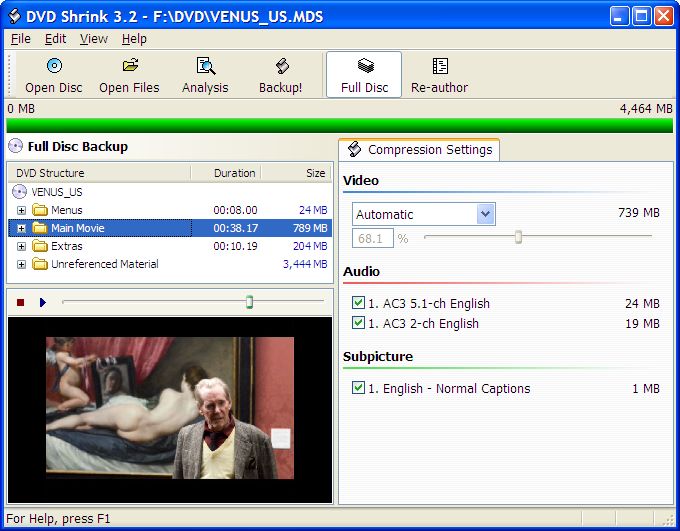Click the Open Files folder icon
Image resolution: width=680 pixels, height=531 pixels.
[130, 65]
